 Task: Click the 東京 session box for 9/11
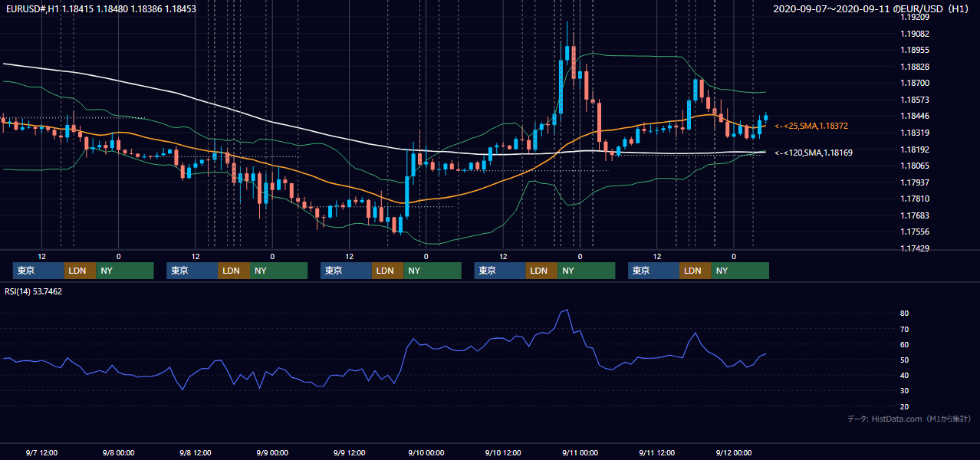click(x=653, y=271)
